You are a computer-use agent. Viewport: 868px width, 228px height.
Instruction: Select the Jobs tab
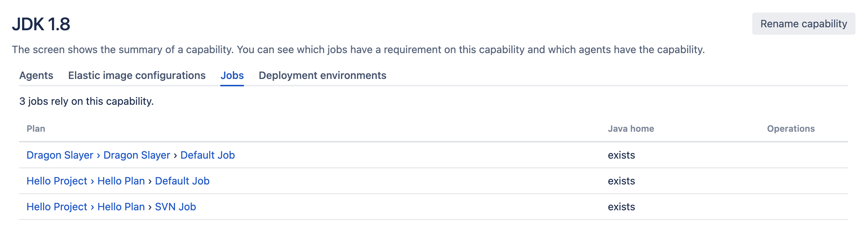(x=232, y=76)
